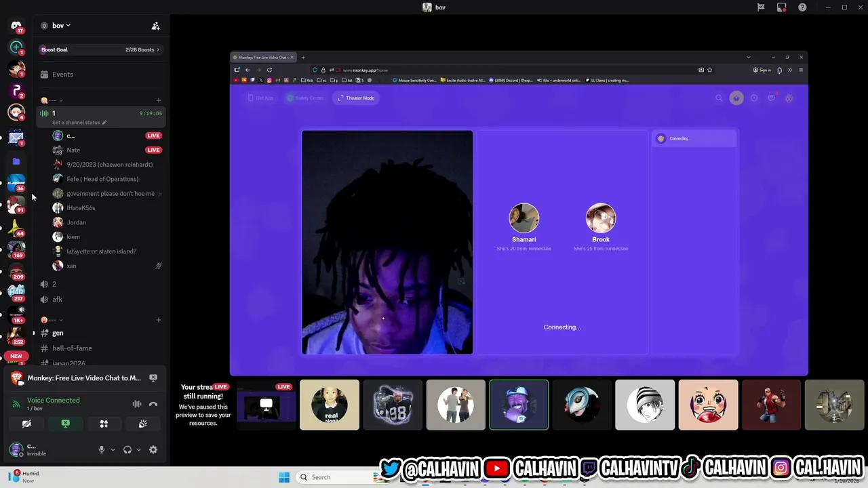Select participant tile with 'real' avatar
Image resolution: width=868 pixels, height=488 pixels.
point(330,405)
